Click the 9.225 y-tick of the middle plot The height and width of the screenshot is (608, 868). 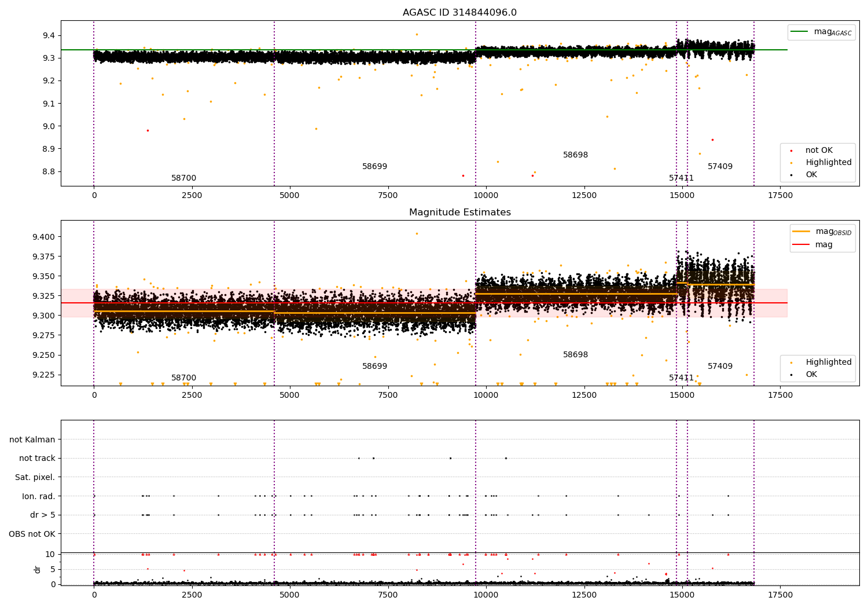(44, 375)
